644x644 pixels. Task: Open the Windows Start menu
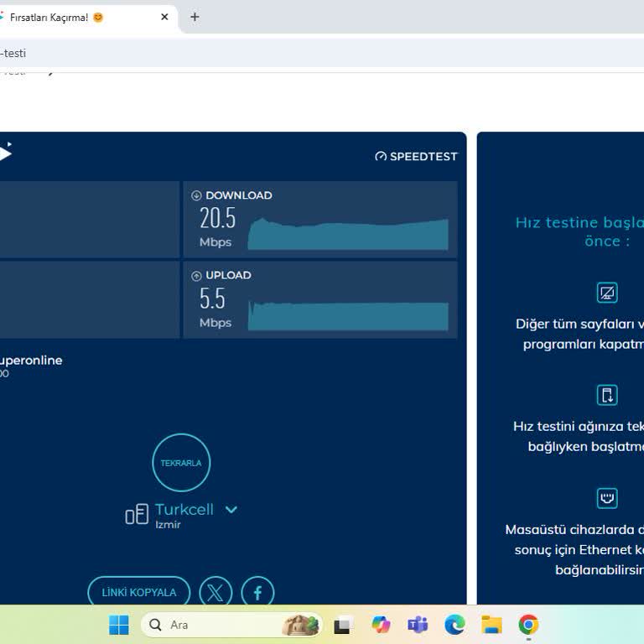119,625
